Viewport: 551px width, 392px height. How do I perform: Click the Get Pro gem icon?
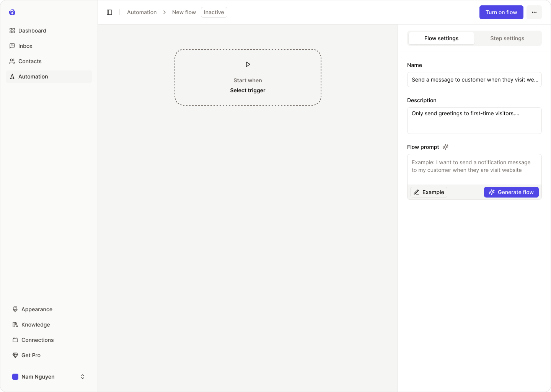pyautogui.click(x=15, y=355)
